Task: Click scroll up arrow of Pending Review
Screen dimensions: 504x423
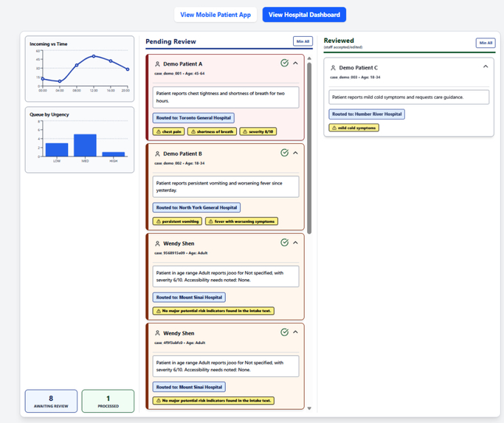Action: (x=309, y=58)
